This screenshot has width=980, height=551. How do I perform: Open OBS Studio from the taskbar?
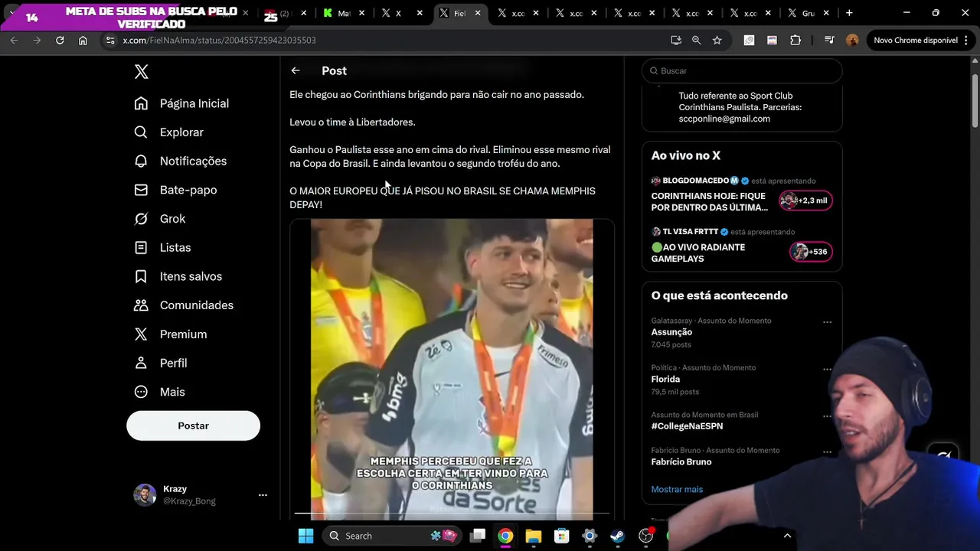coord(646,536)
